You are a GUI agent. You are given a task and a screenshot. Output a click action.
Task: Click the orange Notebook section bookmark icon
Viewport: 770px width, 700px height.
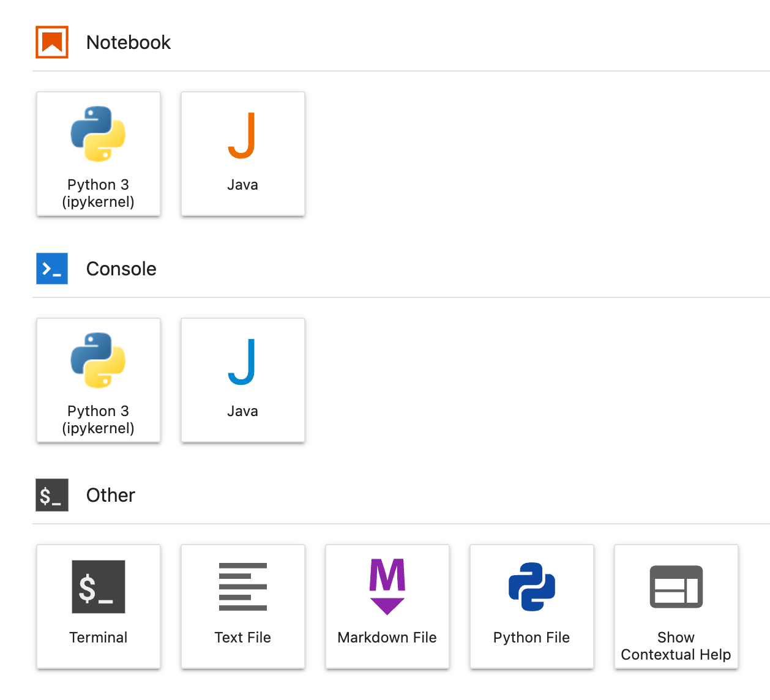click(x=52, y=42)
